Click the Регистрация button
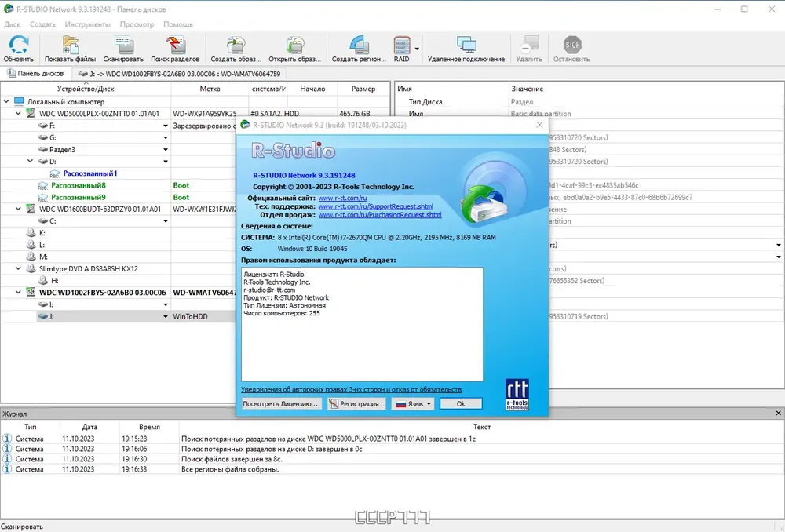The height and width of the screenshot is (532, 785). pos(357,403)
